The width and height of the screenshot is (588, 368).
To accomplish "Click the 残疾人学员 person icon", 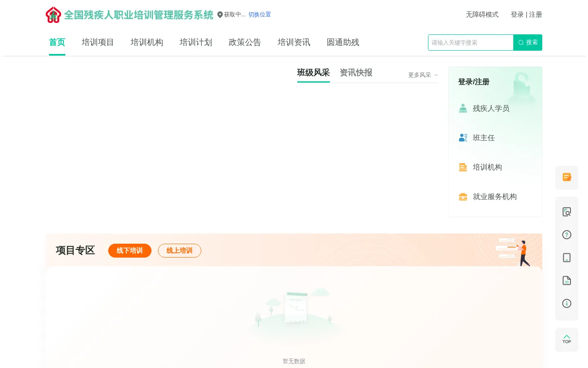I will pyautogui.click(x=463, y=108).
